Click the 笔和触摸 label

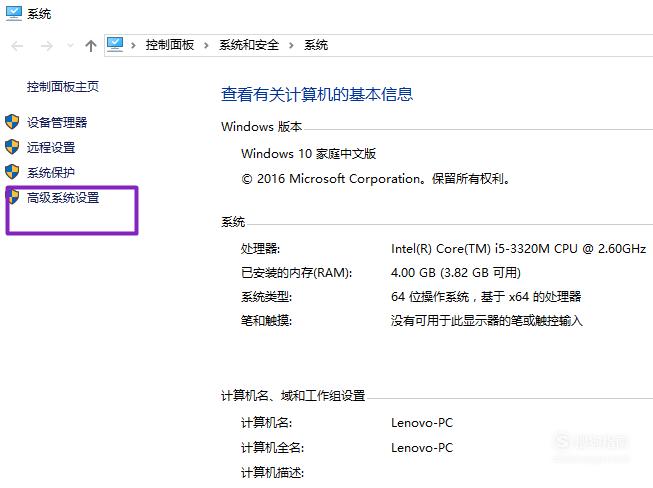[x=267, y=321]
